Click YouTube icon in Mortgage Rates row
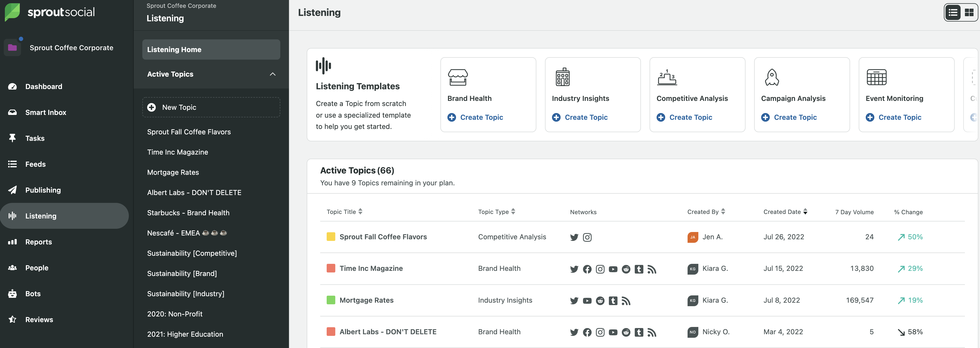Screen dimensions: 980x348 (587, 301)
